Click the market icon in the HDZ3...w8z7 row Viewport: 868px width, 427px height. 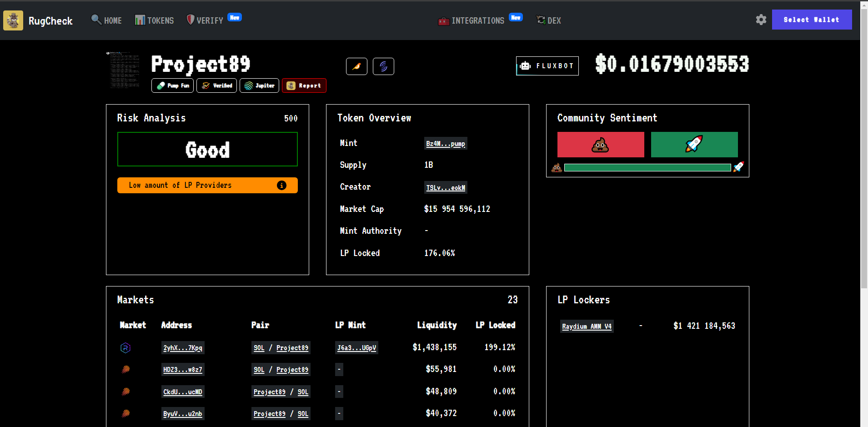(x=126, y=369)
